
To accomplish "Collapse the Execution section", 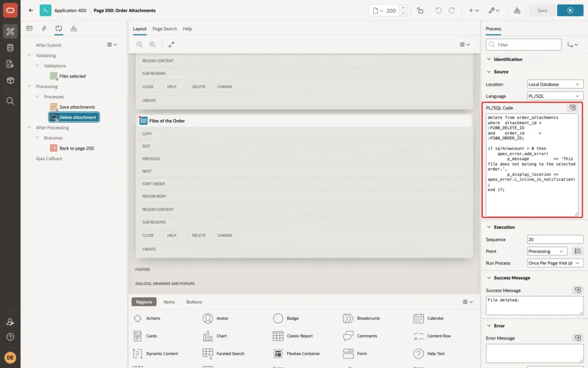I will tap(489, 227).
